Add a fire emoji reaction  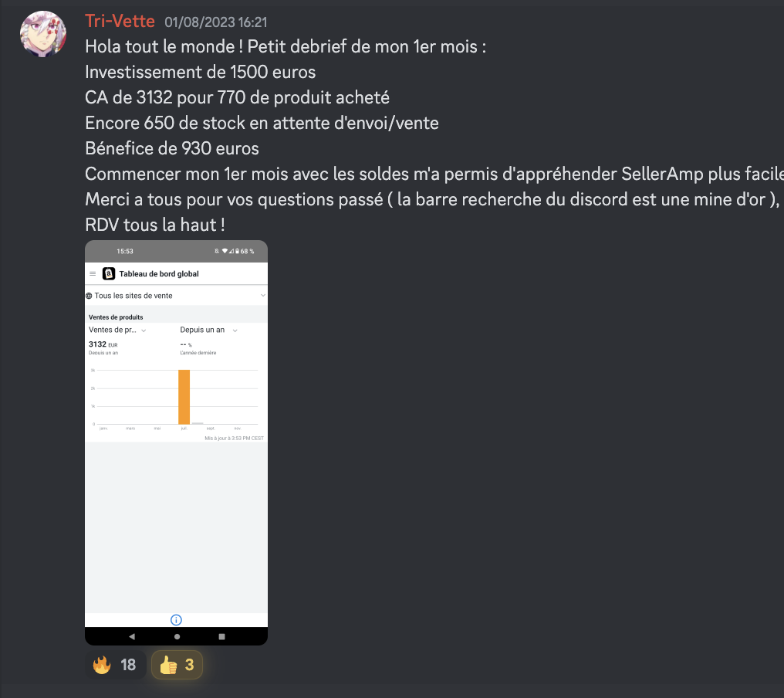[x=116, y=665]
